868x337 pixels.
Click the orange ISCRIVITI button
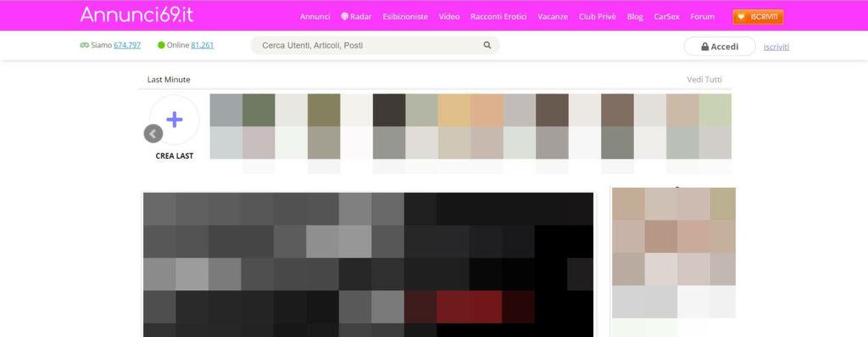pos(758,17)
